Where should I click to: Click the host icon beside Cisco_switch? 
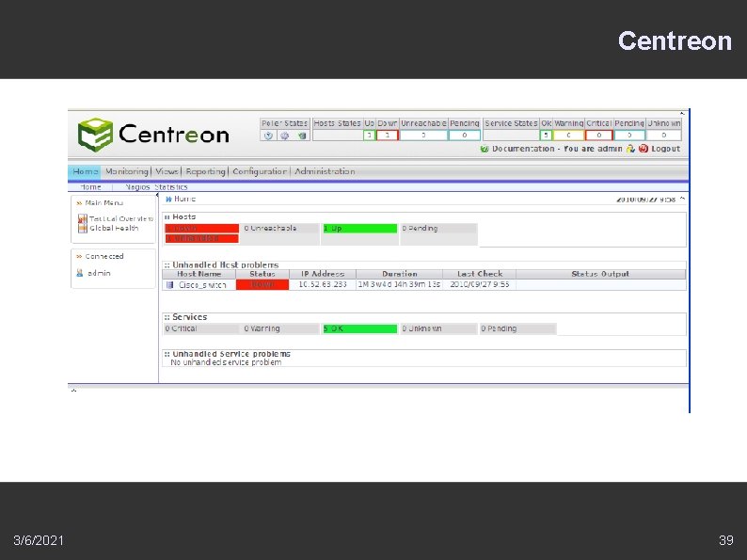pos(169,285)
